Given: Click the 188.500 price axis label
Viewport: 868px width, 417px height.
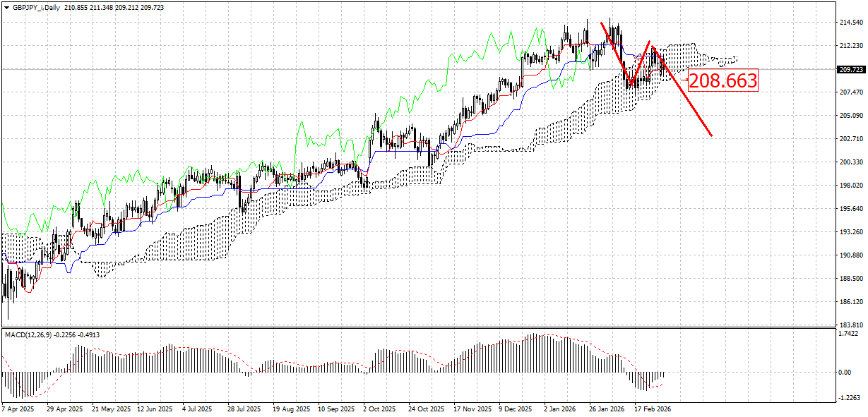Looking at the screenshot, I should point(851,279).
